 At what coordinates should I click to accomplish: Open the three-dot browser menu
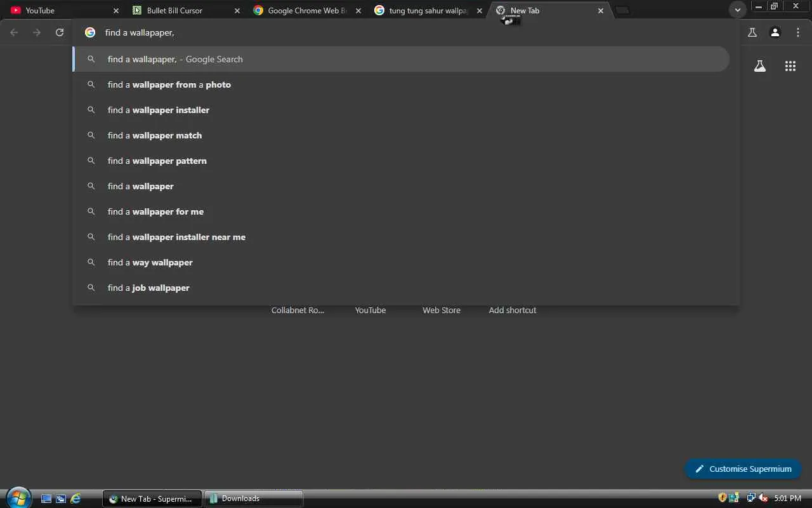(798, 32)
